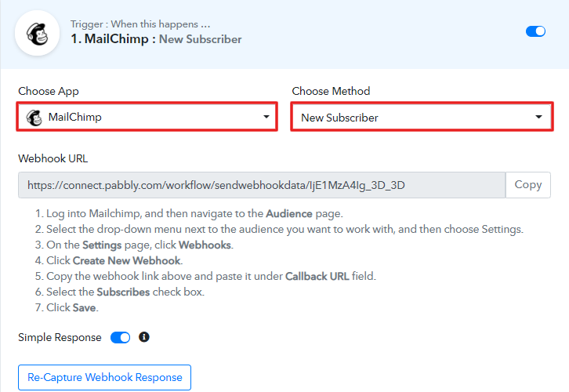The image size is (569, 392).
Task: Turn off the Simple Response toggle
Action: click(120, 337)
